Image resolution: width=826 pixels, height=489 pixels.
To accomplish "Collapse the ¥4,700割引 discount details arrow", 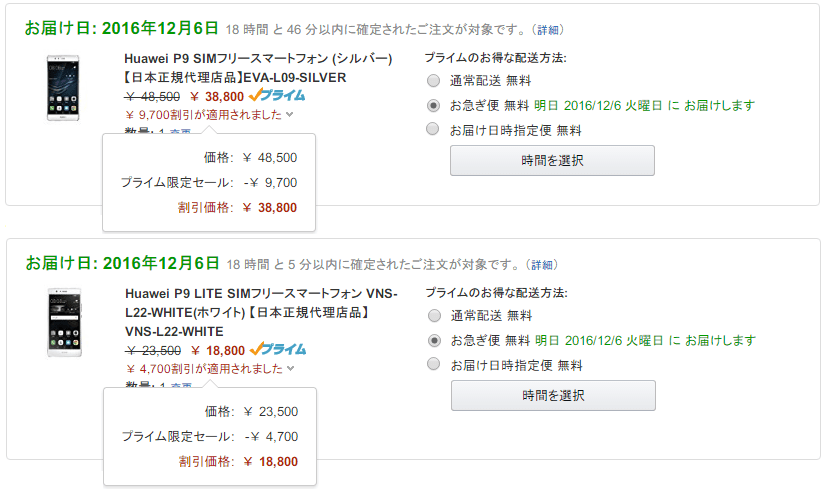I will coord(290,369).
